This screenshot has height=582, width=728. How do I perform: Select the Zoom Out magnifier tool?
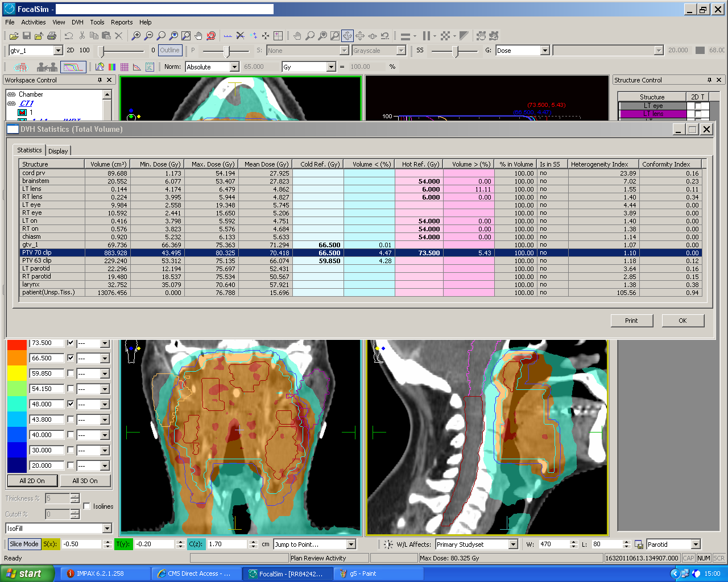(x=148, y=36)
